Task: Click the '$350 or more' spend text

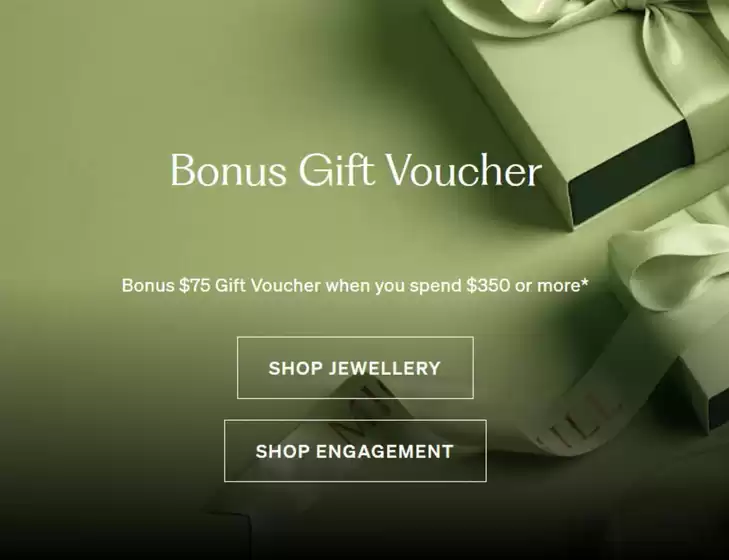Action: pos(523,285)
